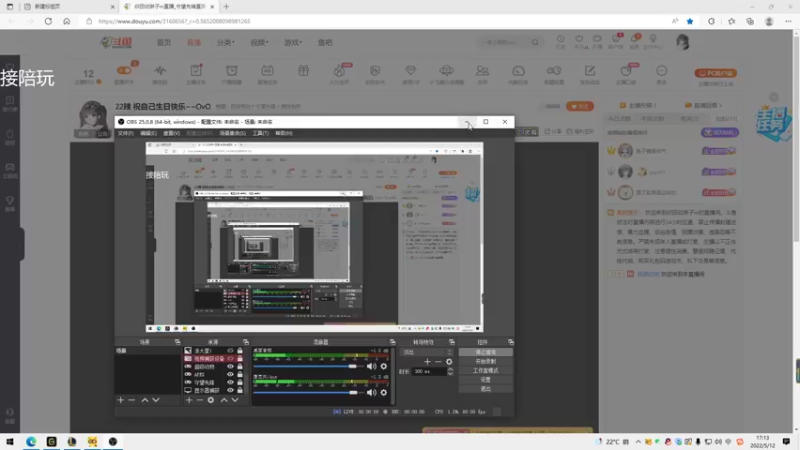Expand the 游戏 dropdown in Douyu navigation
The image size is (800, 450).
pyautogui.click(x=293, y=42)
